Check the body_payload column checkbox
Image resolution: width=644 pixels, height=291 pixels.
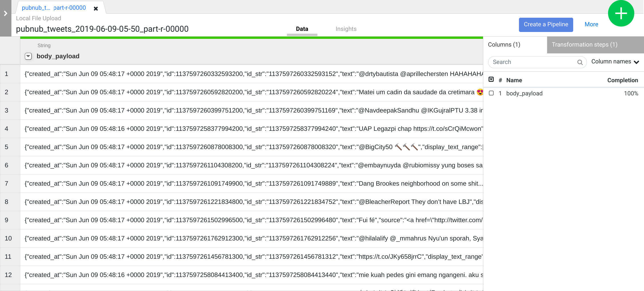click(x=491, y=93)
